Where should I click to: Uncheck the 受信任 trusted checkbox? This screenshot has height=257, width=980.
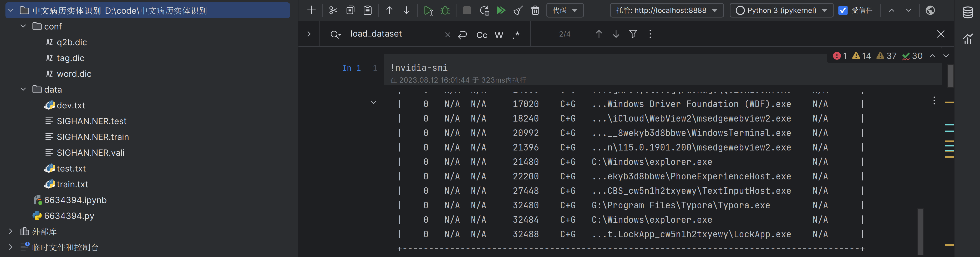pos(843,10)
